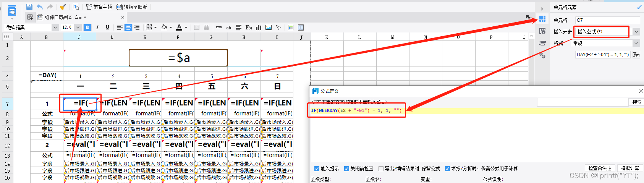
Task: Open the large report search icon
Action: tap(12, 11)
